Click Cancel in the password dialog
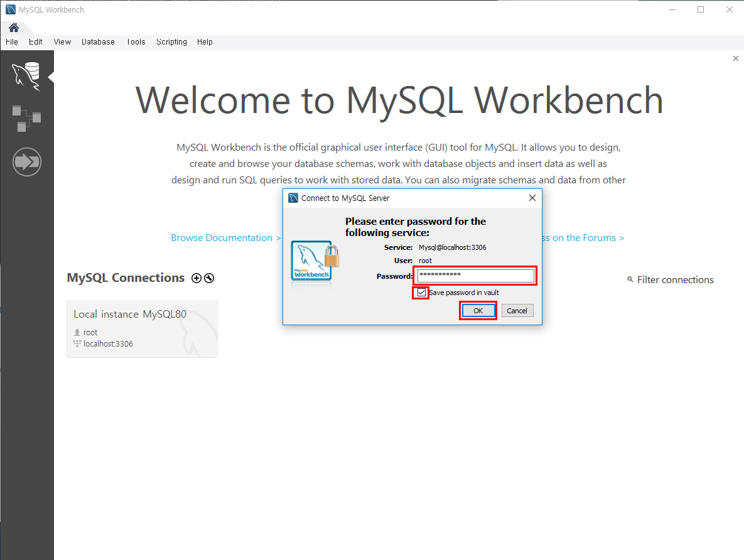Viewport: 744px width, 560px height. (x=517, y=310)
